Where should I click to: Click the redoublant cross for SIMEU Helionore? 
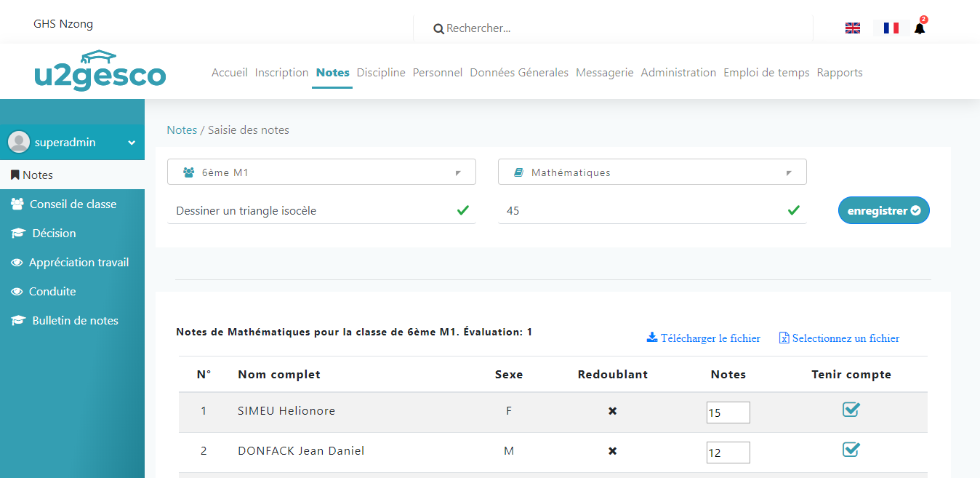pyautogui.click(x=613, y=411)
